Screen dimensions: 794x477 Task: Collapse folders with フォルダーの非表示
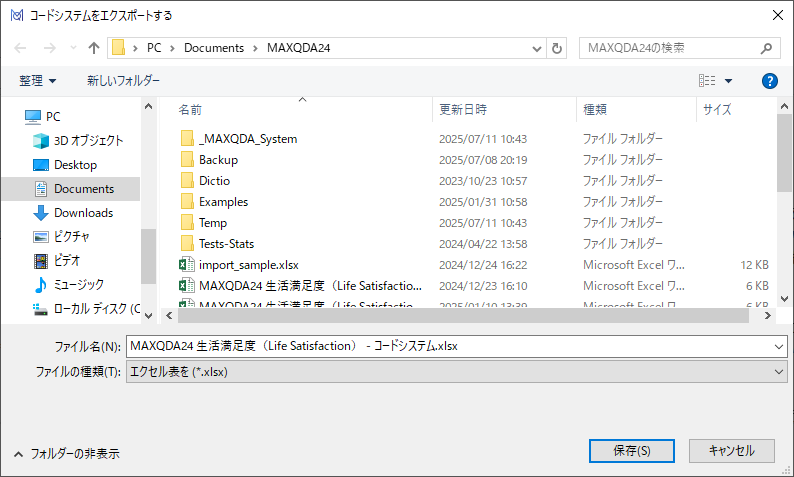coord(67,454)
